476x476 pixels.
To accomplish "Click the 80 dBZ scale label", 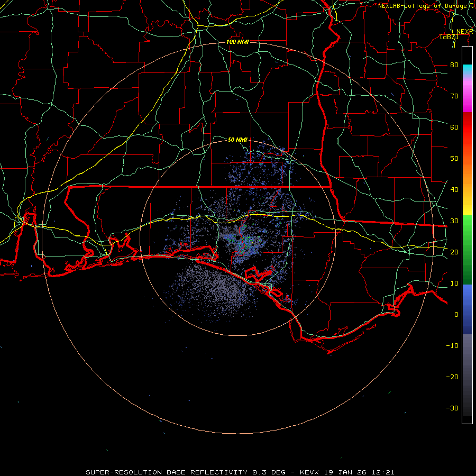I will pyautogui.click(x=454, y=65).
